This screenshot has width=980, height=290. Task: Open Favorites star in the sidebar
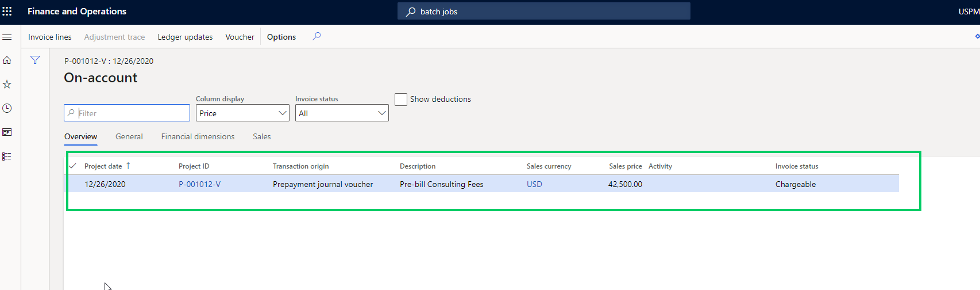pyautogui.click(x=7, y=85)
